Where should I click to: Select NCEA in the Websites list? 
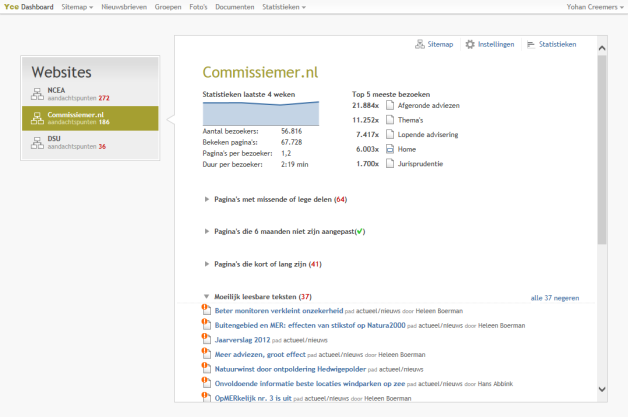pyautogui.click(x=90, y=94)
